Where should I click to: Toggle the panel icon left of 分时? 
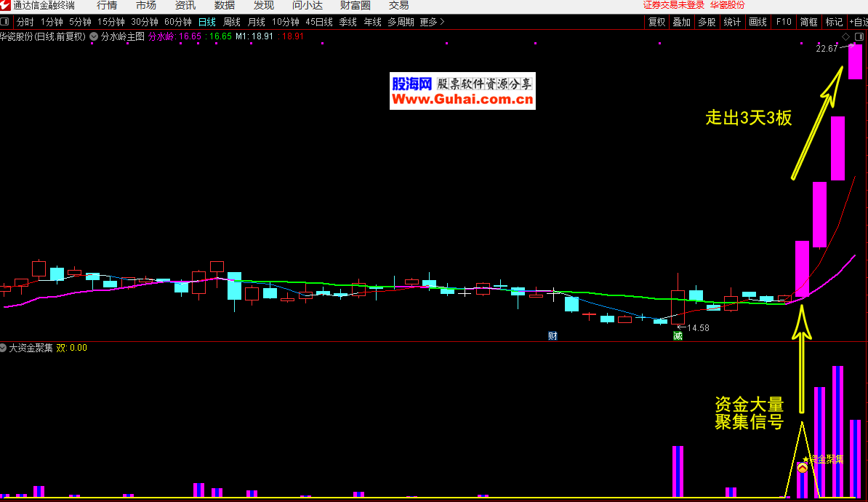[x=7, y=22]
